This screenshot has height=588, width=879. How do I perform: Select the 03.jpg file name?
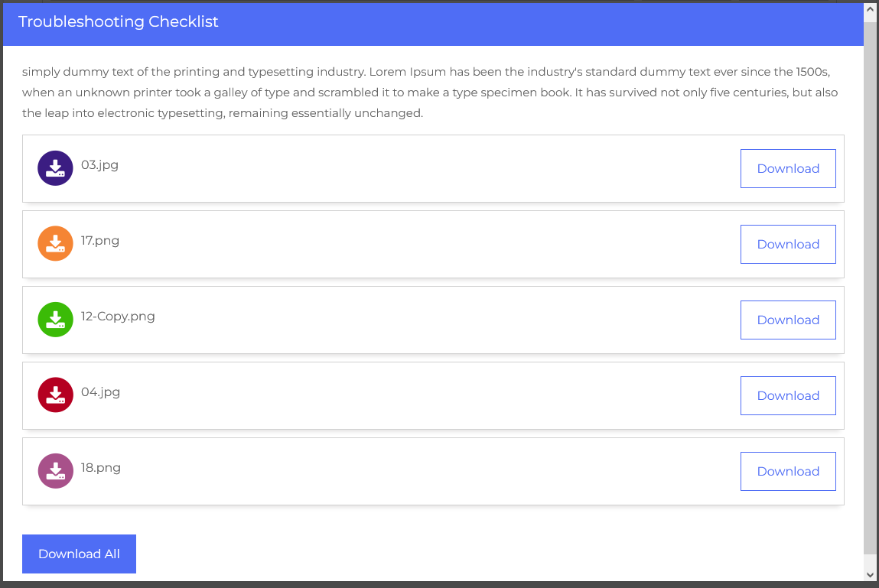point(99,165)
